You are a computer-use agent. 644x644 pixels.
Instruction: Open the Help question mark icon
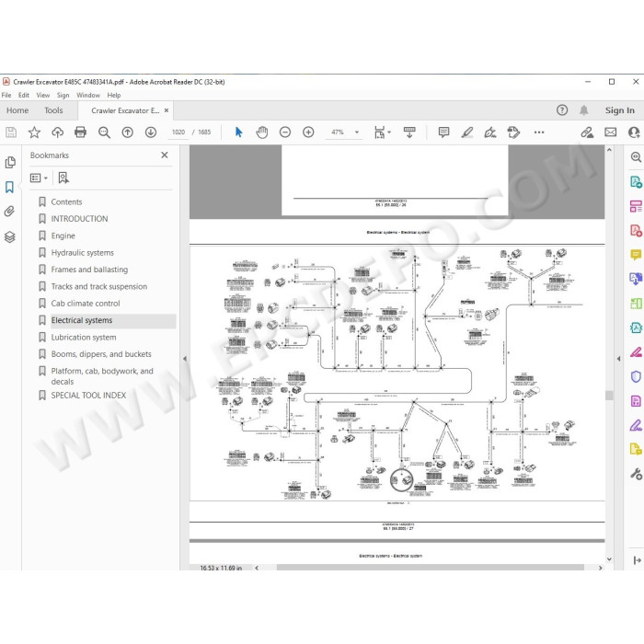click(x=562, y=110)
